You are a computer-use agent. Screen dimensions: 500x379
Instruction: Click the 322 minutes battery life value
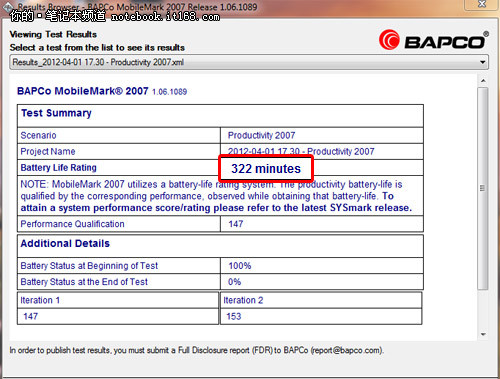point(266,169)
